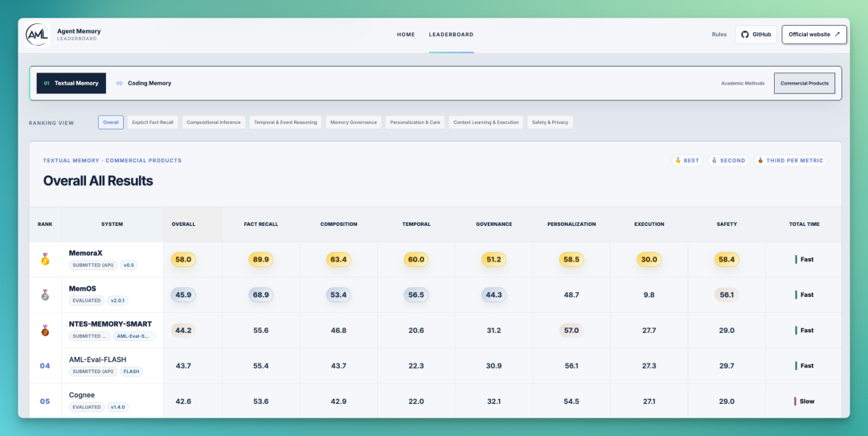Click the silver medal beside MemOS
Screen dimensions: 868x436
point(45,294)
